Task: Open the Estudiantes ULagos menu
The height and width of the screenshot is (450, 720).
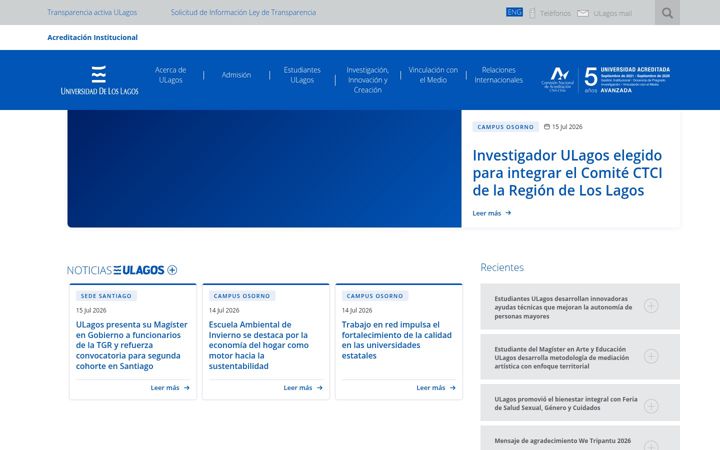Action: coord(302,75)
